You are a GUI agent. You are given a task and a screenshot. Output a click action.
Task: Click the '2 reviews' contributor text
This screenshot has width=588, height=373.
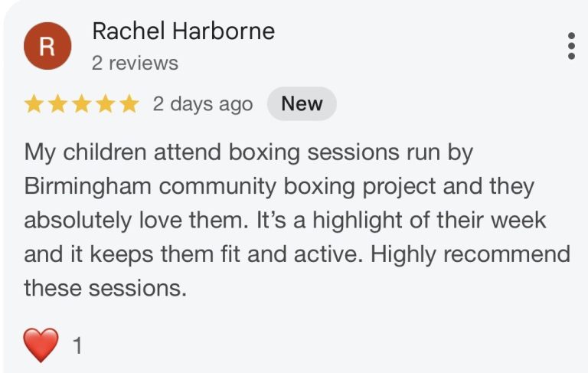pyautogui.click(x=135, y=63)
